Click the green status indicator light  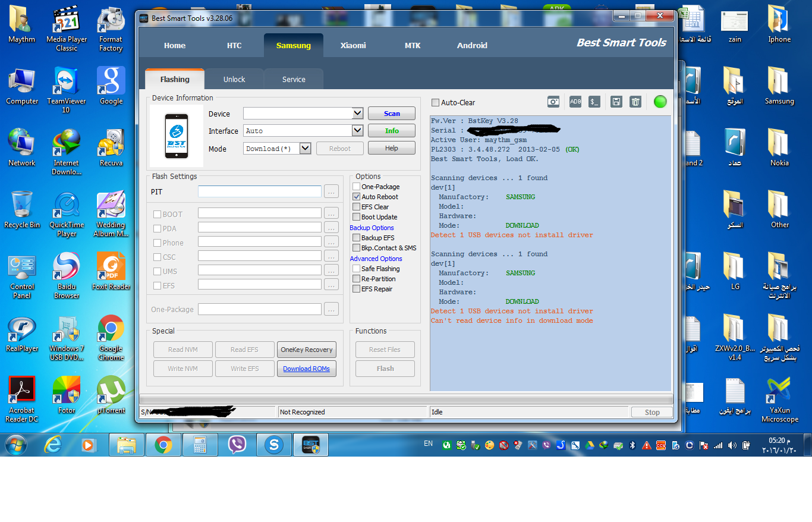click(x=660, y=102)
